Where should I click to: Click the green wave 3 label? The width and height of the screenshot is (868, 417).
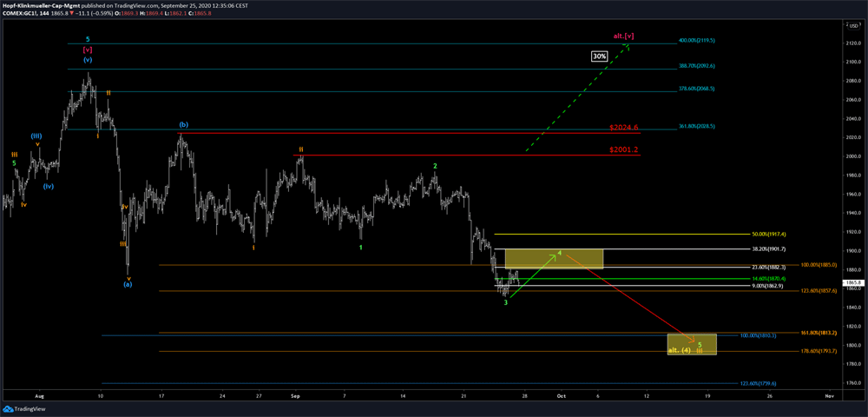(506, 303)
